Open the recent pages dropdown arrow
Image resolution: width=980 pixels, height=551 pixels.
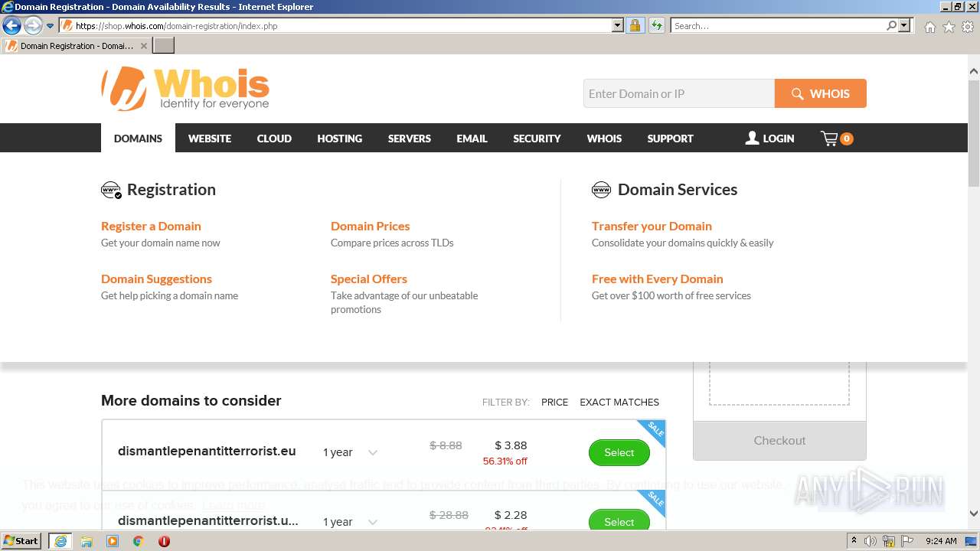[51, 25]
